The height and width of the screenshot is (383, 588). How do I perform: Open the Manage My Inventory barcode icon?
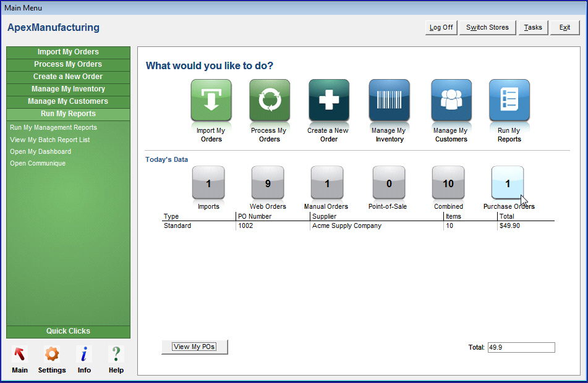[x=389, y=100]
